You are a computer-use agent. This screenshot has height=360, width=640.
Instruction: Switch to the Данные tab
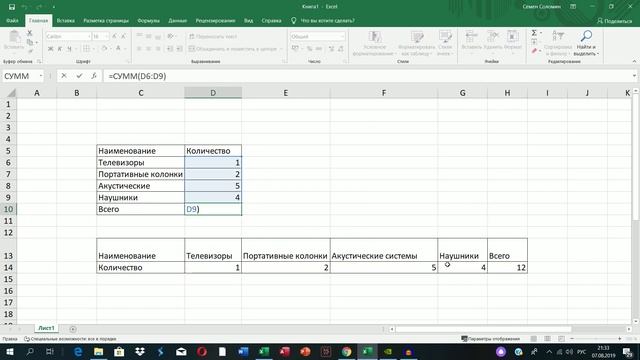point(178,20)
